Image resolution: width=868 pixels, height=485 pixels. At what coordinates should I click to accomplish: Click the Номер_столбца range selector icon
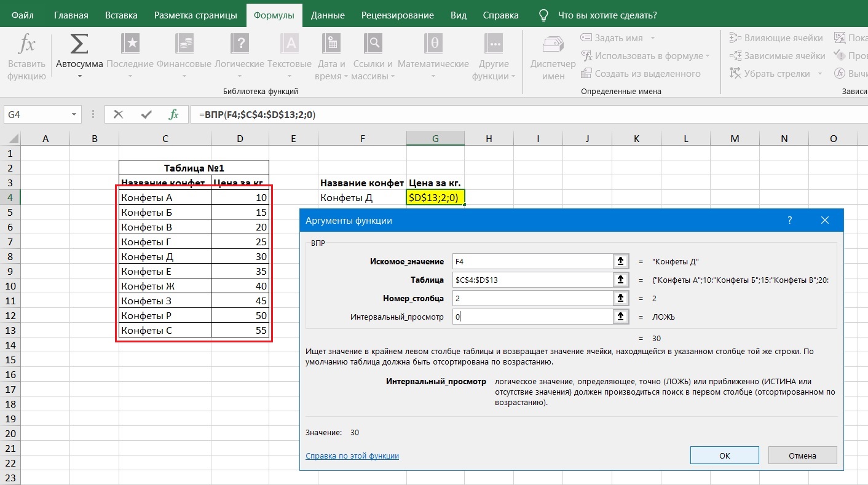[x=621, y=298]
